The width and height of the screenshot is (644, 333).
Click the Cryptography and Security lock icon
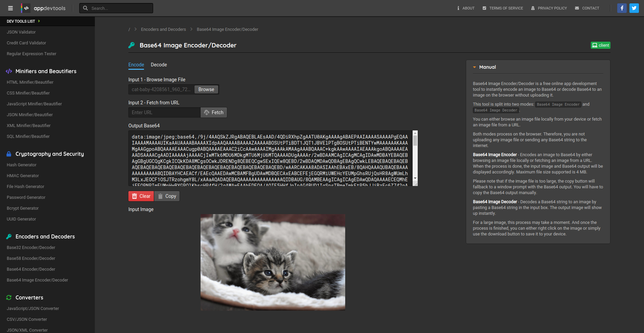pyautogui.click(x=9, y=154)
